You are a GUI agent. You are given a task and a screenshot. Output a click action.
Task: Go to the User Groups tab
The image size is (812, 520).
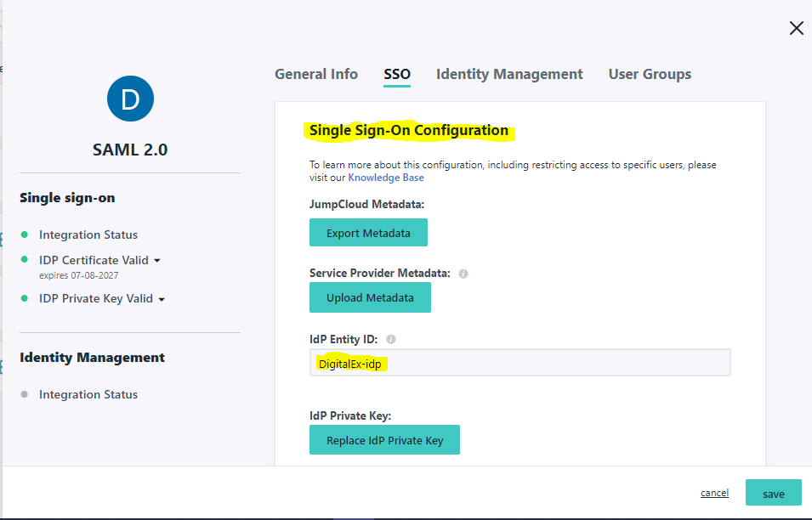pyautogui.click(x=650, y=74)
